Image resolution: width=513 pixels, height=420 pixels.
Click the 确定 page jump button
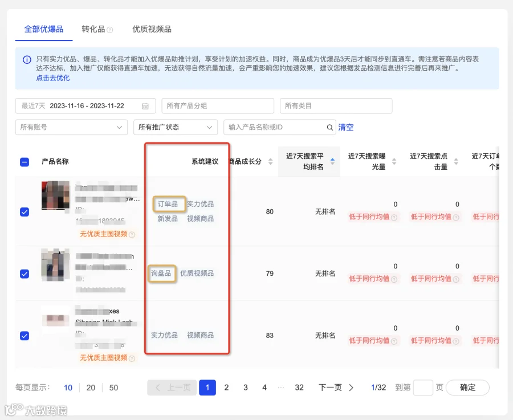[x=467, y=388]
